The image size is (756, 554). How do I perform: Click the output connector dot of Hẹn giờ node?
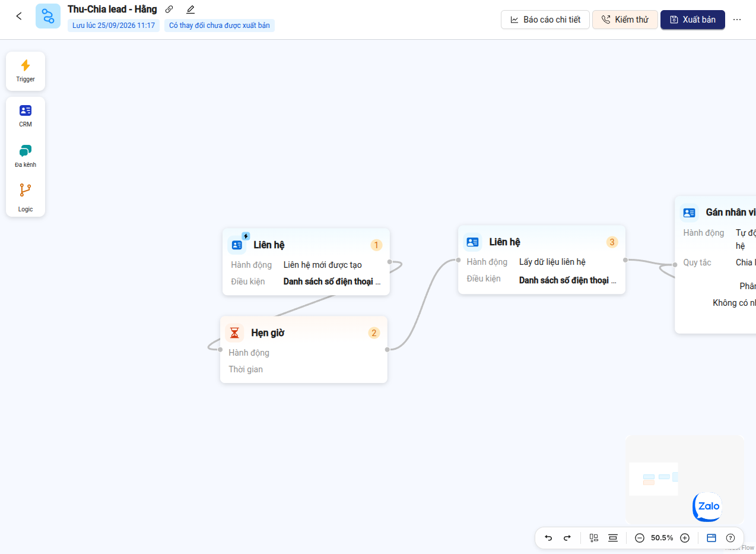(387, 350)
